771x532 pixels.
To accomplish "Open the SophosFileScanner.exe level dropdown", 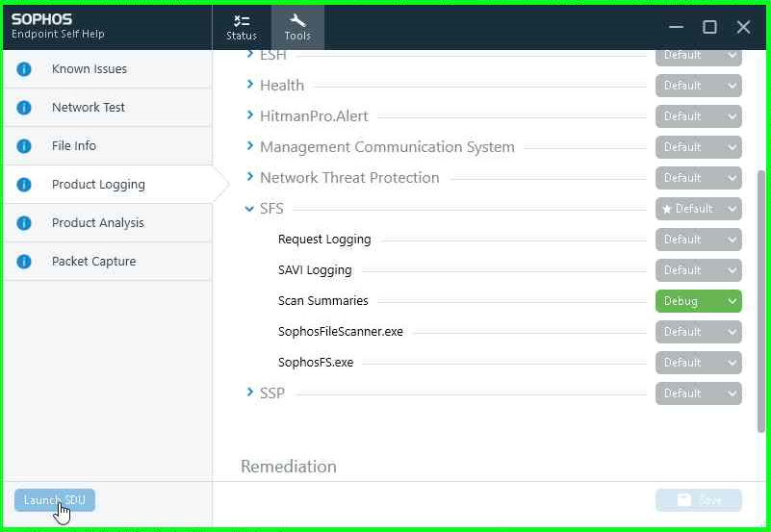I will [x=698, y=332].
